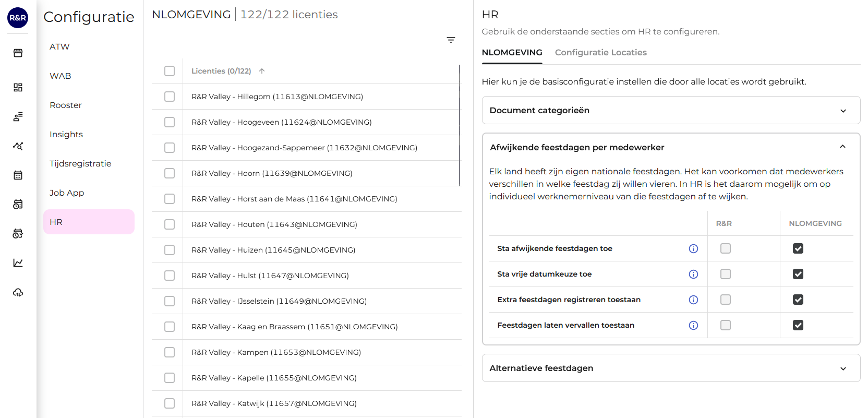868x418 pixels.
Task: Check the Hillegom licence checkbox
Action: coord(170,97)
